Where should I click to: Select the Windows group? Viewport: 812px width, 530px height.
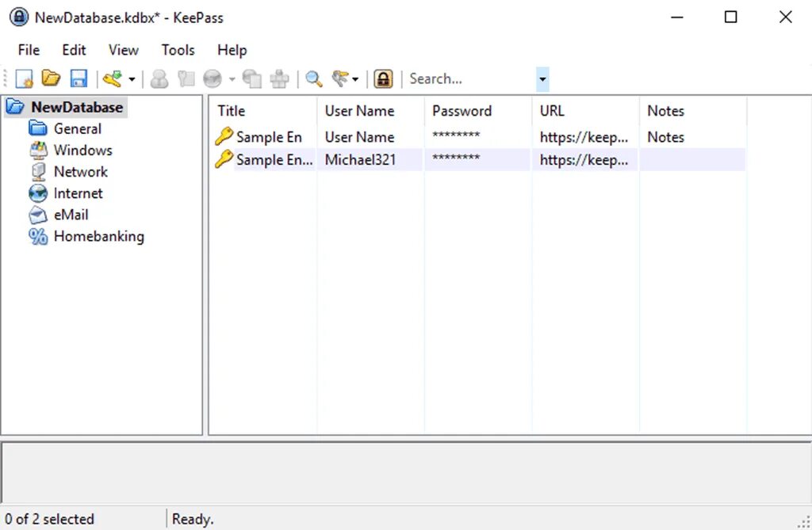82,150
